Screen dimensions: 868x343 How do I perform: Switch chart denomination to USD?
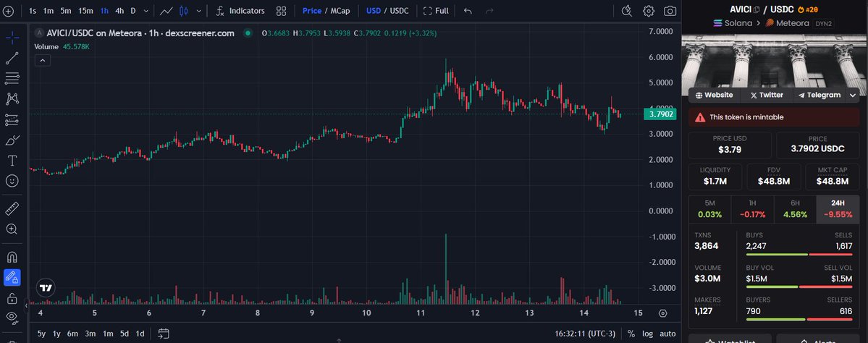click(374, 11)
